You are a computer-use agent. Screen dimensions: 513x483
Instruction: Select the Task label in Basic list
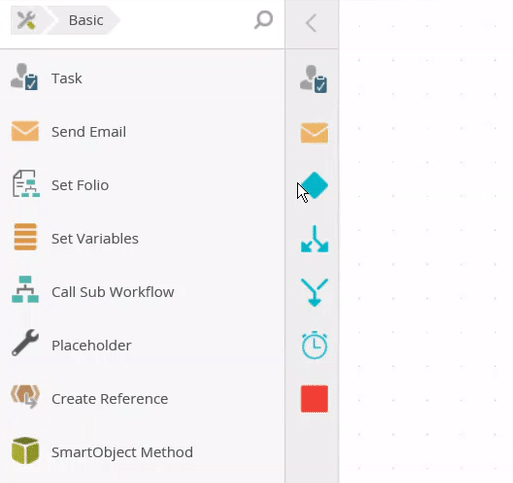(67, 78)
